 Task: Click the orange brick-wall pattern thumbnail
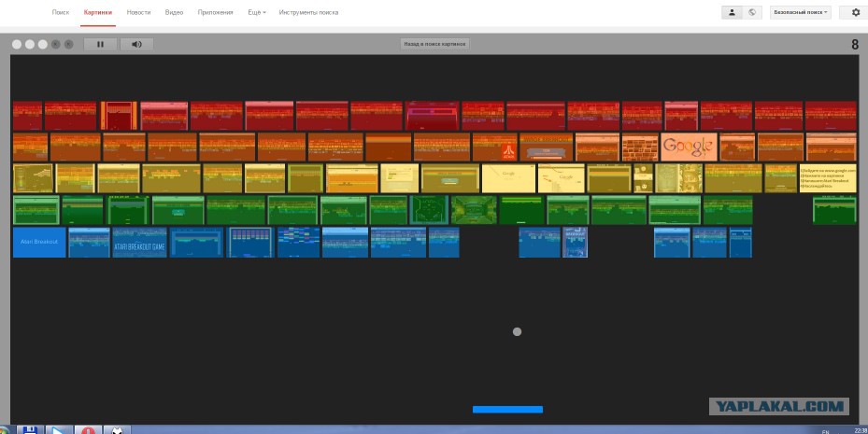(640, 147)
